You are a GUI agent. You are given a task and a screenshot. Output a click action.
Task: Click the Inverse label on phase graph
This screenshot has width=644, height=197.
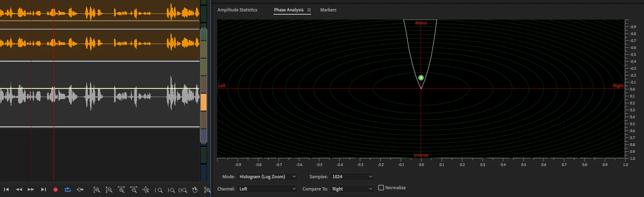421,155
